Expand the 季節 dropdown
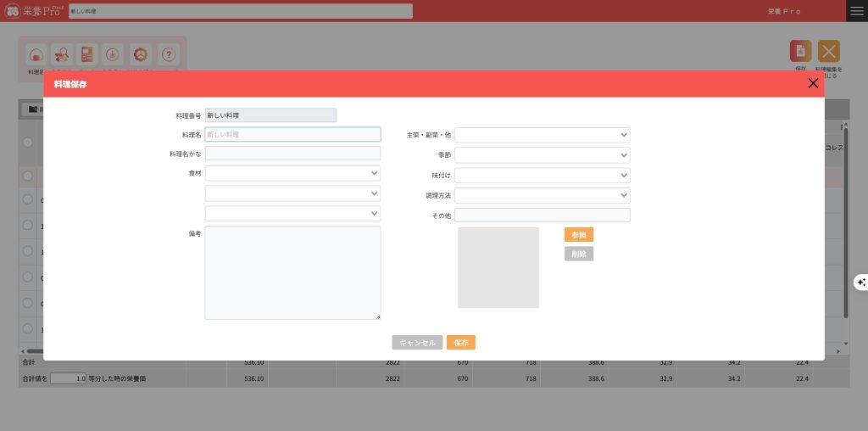 (542, 155)
